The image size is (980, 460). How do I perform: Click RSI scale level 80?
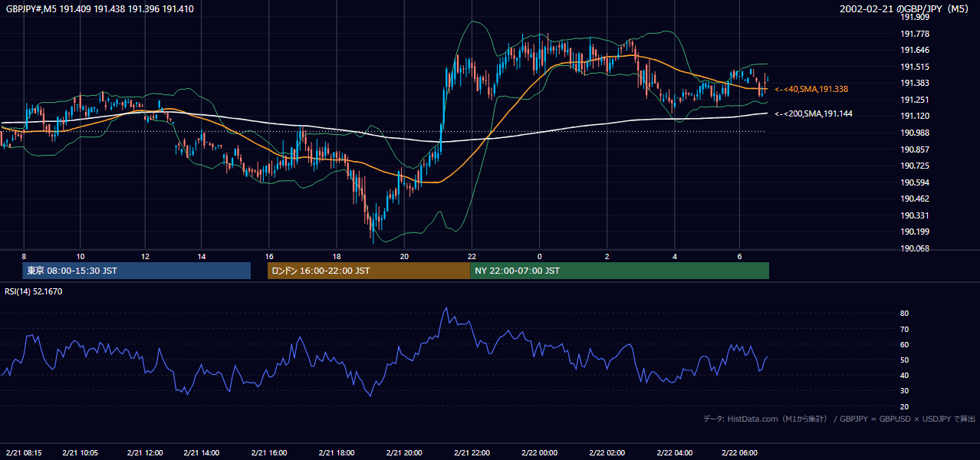pos(905,314)
